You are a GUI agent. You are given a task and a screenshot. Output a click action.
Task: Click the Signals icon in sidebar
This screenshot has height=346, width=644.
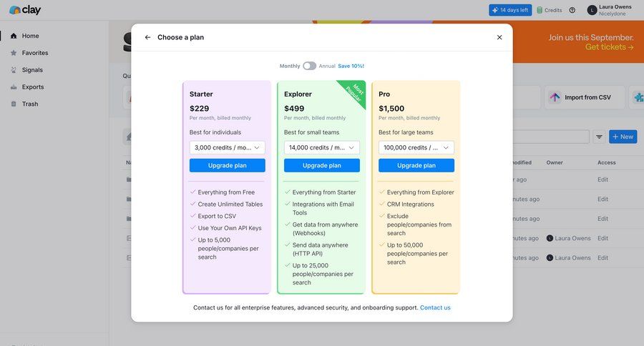tap(14, 70)
